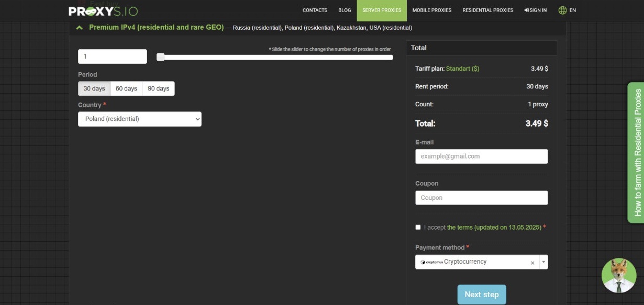Open How to farm with Residential Proxies tab
This screenshot has width=644, height=305.
click(636, 153)
